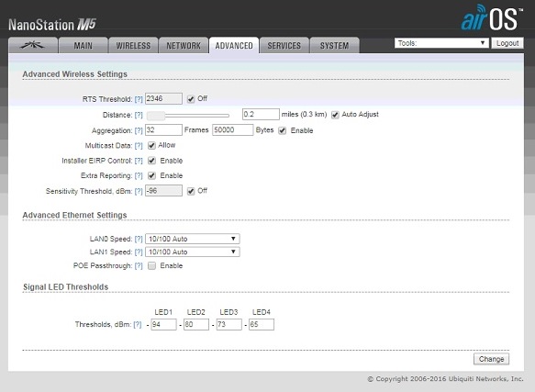This screenshot has height=392, width=535.
Task: Show help for Multicast Data
Action: click(139, 146)
